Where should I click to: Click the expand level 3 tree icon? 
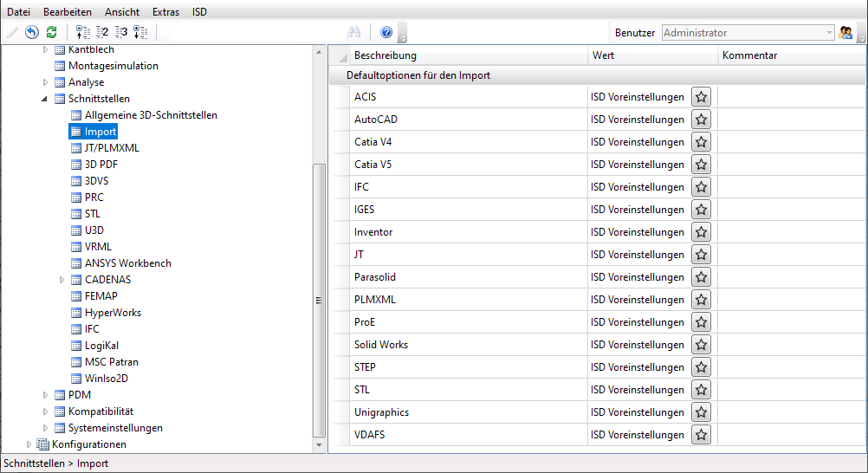121,32
